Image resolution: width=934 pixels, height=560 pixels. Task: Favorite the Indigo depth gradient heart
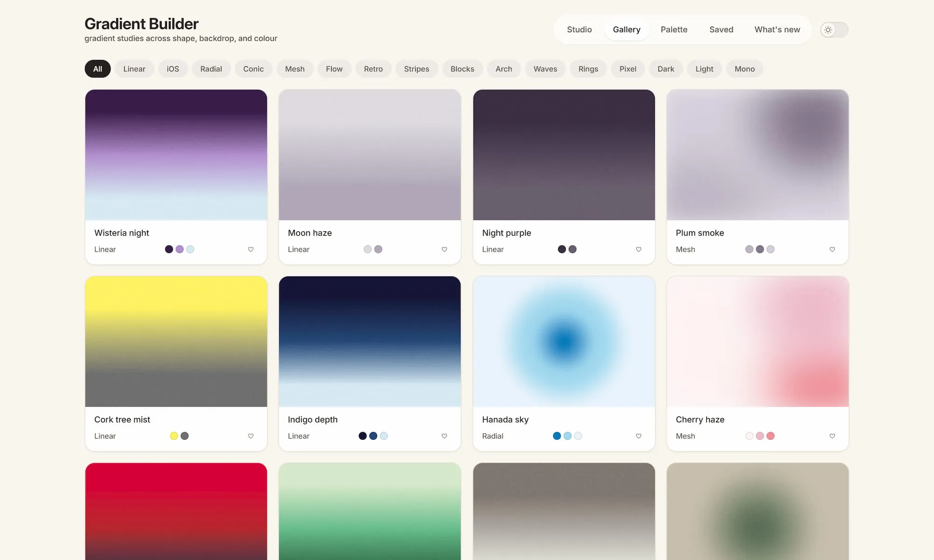tap(445, 436)
